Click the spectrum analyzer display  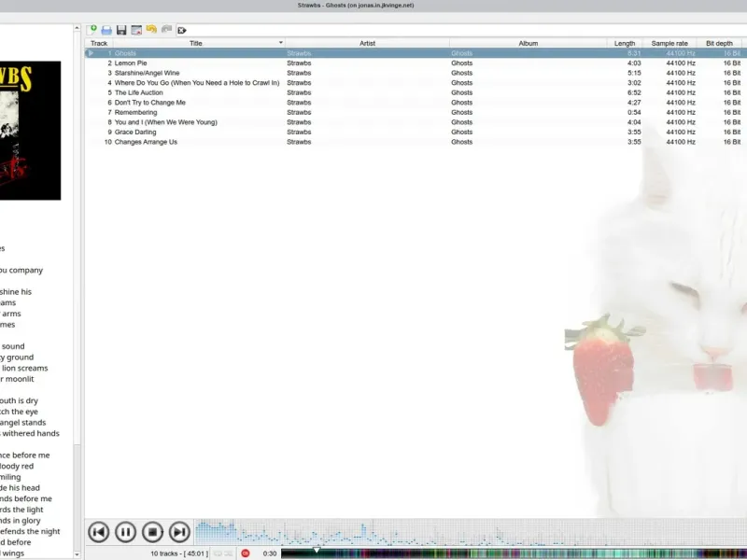click(x=471, y=532)
